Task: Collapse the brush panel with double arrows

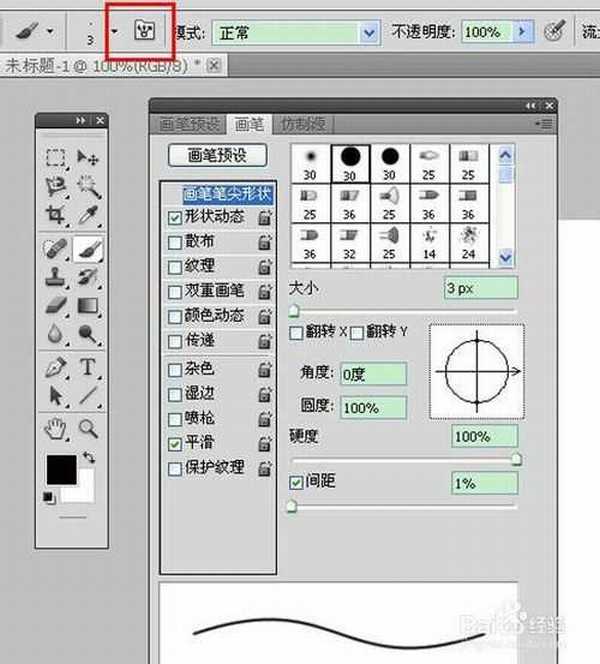Action: click(531, 105)
